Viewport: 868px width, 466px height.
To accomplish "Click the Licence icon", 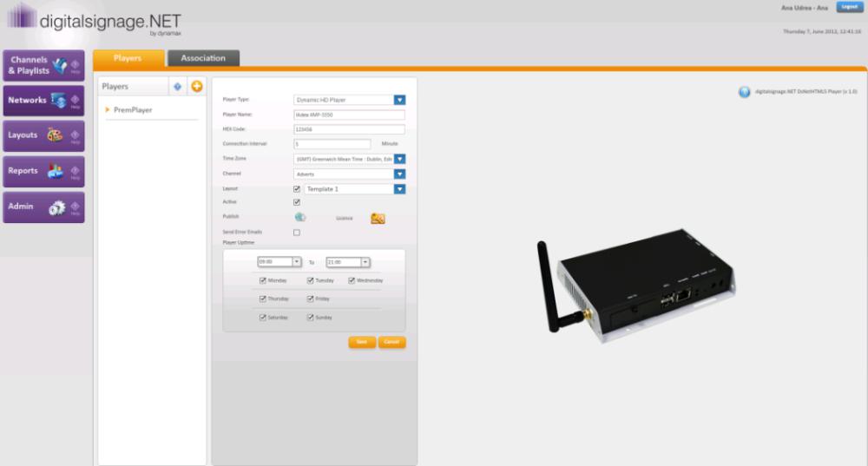I will pos(378,219).
